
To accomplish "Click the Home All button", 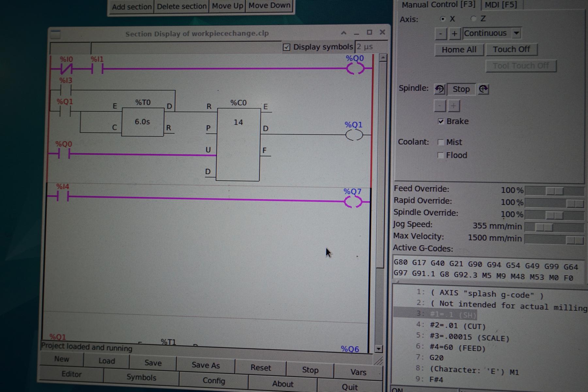I will [x=459, y=50].
